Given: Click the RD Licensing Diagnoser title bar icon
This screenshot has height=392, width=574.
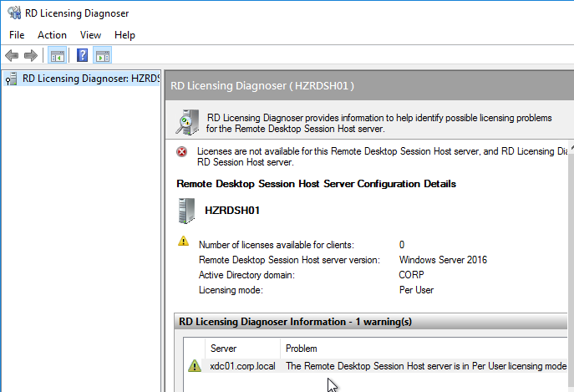Looking at the screenshot, I should pos(14,13).
